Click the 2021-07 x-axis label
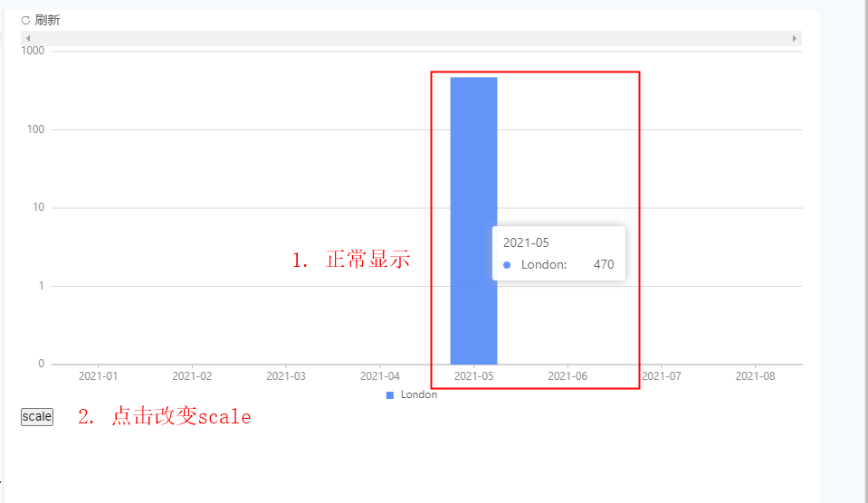Screen dimensions: 868x503 662,376
